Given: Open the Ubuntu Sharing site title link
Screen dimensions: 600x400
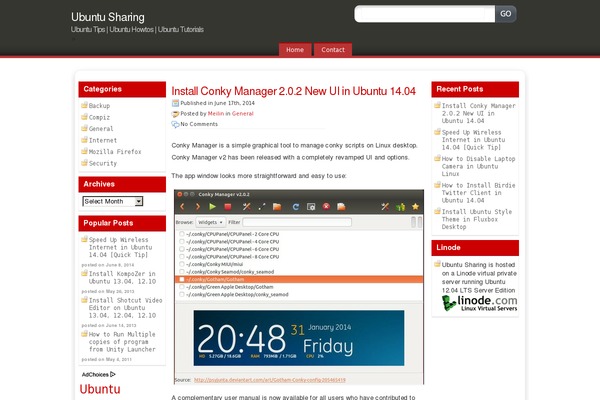Looking at the screenshot, I should click(x=108, y=17).
